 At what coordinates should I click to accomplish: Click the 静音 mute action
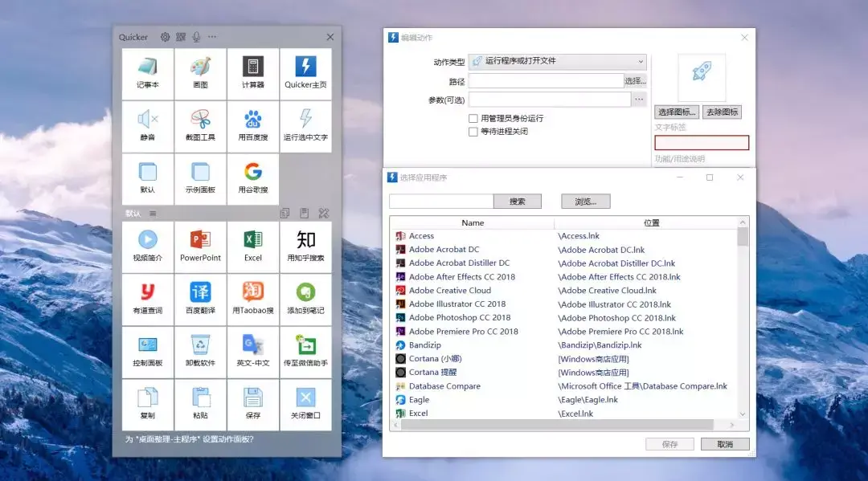click(x=148, y=126)
